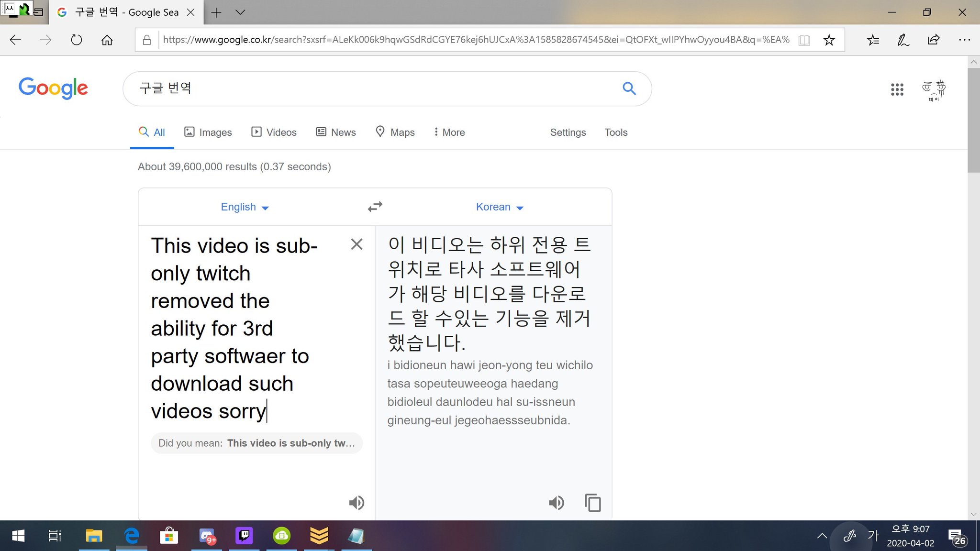
Task: Play audio for the English source text
Action: tap(356, 503)
